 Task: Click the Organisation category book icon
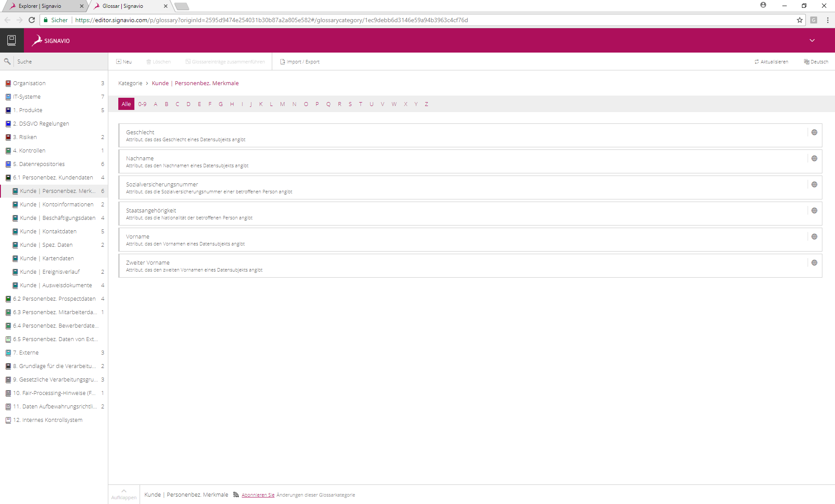click(x=8, y=83)
